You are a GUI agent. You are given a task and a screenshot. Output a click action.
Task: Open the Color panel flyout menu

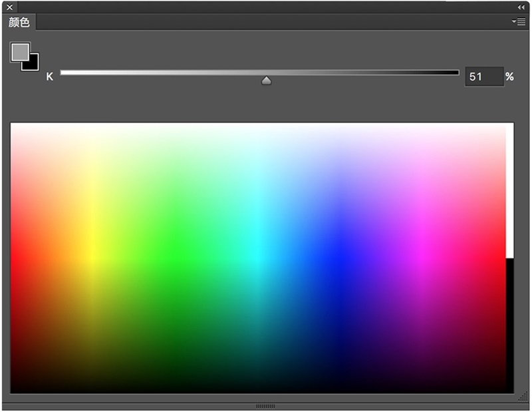point(519,22)
